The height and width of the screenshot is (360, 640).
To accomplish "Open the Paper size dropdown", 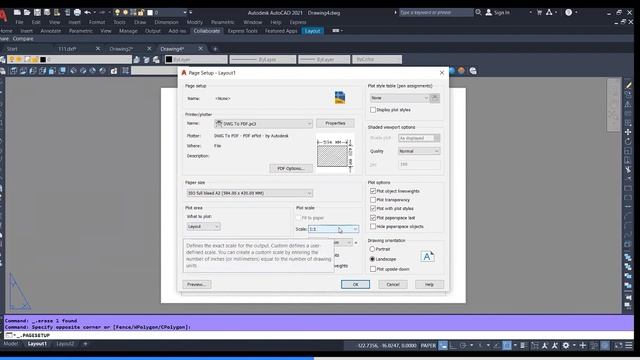I will [x=249, y=193].
